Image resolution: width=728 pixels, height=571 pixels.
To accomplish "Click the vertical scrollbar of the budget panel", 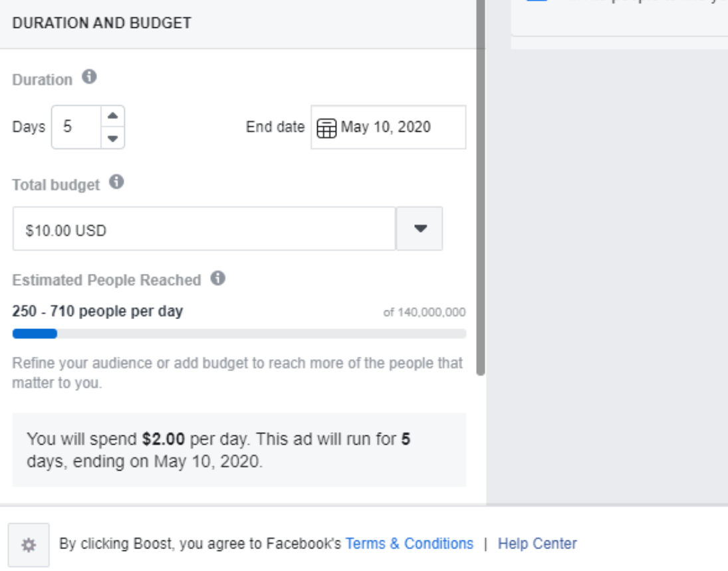I will click(x=481, y=199).
